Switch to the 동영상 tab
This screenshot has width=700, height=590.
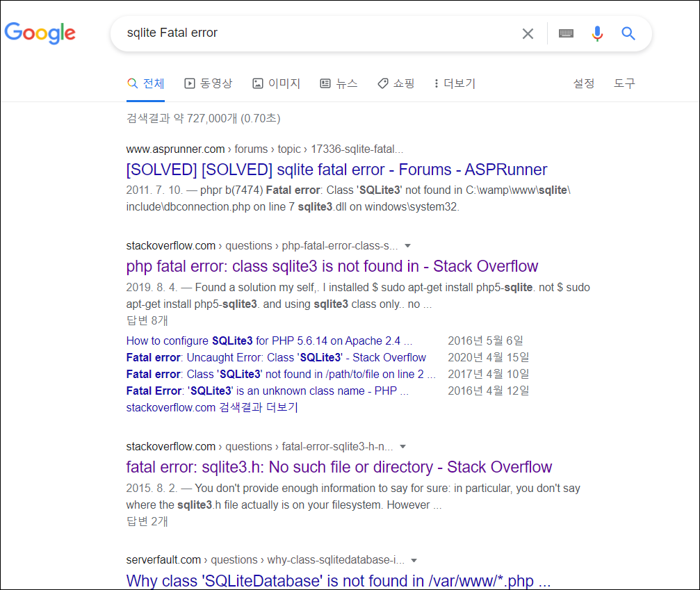209,83
